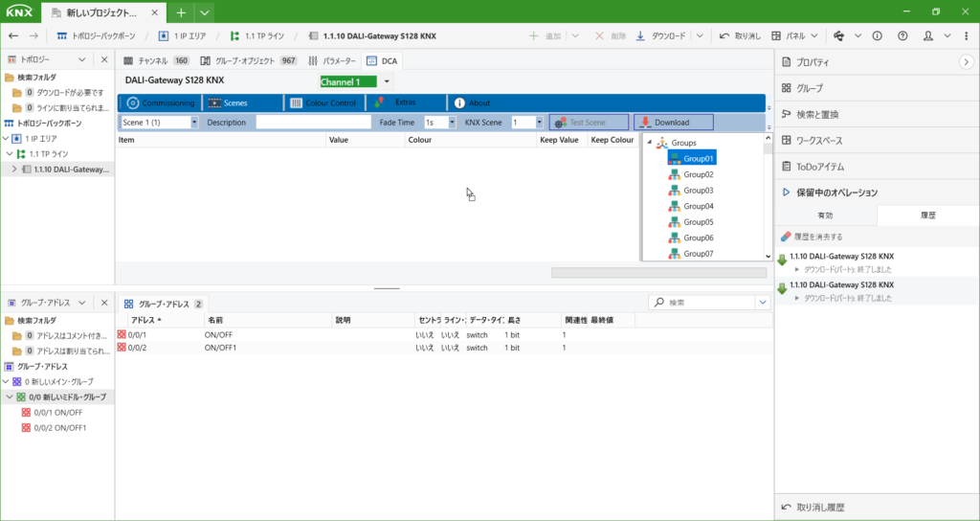Click the new tab plus button
Viewport: 980px width, 521px height.
click(x=181, y=12)
